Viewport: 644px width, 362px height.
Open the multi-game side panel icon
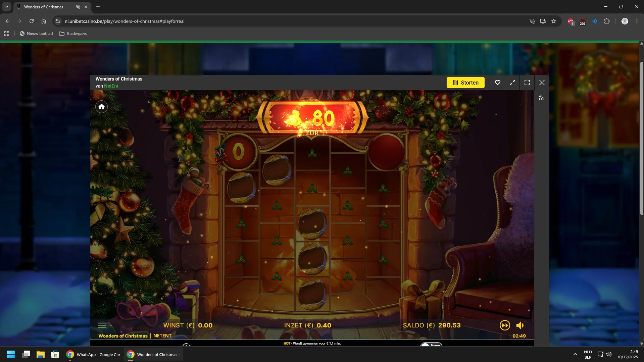pos(542,98)
